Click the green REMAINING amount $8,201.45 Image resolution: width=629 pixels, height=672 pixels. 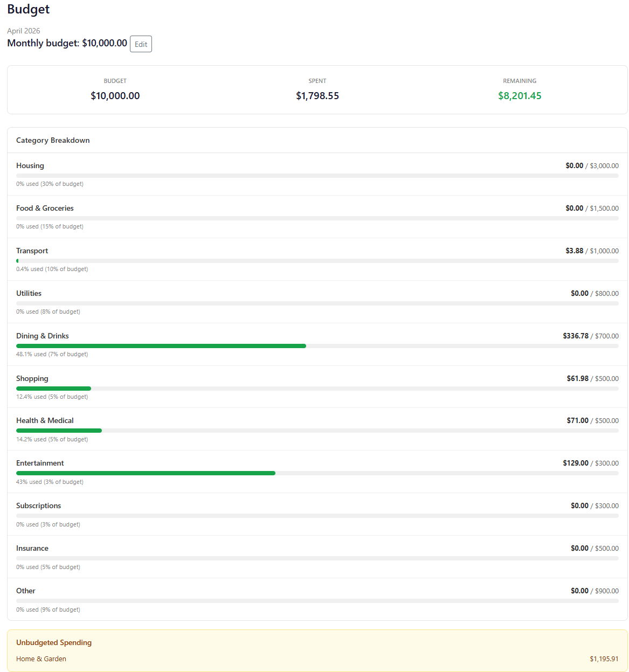tap(519, 95)
